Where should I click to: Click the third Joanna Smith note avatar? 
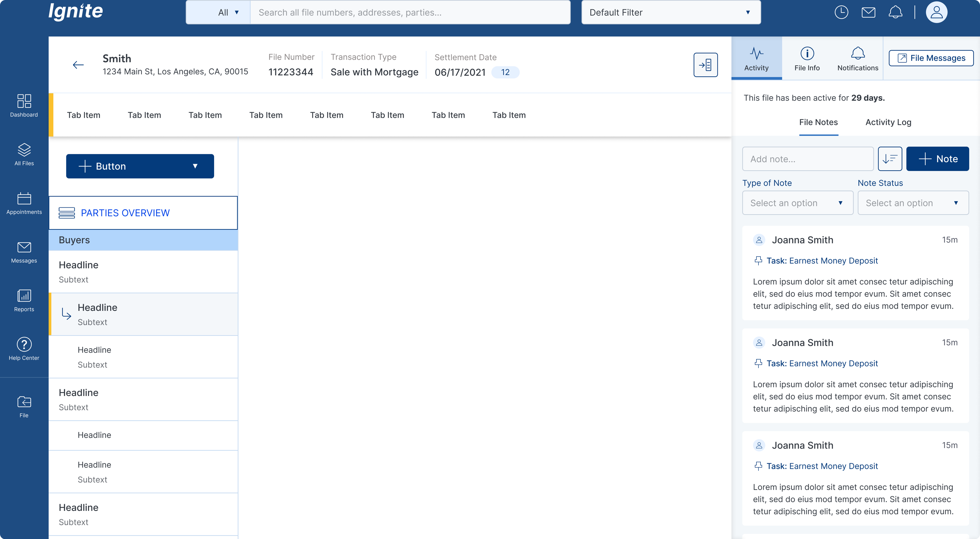pyautogui.click(x=759, y=445)
